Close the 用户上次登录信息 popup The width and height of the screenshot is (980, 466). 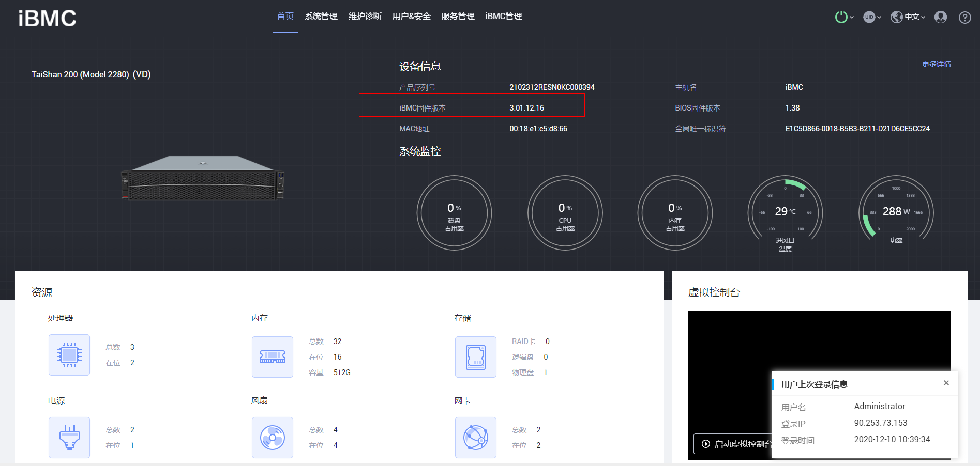(946, 383)
